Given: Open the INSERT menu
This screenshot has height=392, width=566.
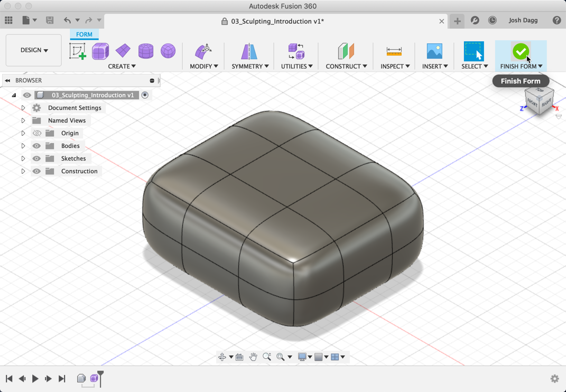Looking at the screenshot, I should [x=435, y=66].
